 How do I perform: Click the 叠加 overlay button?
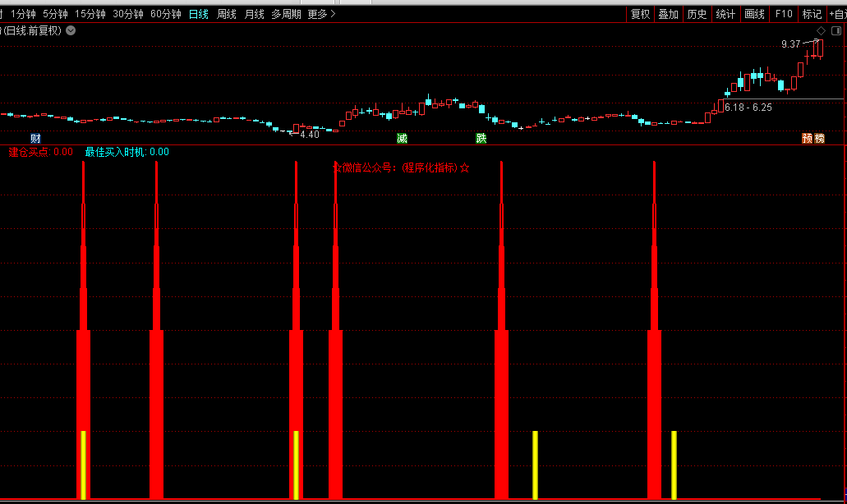668,14
